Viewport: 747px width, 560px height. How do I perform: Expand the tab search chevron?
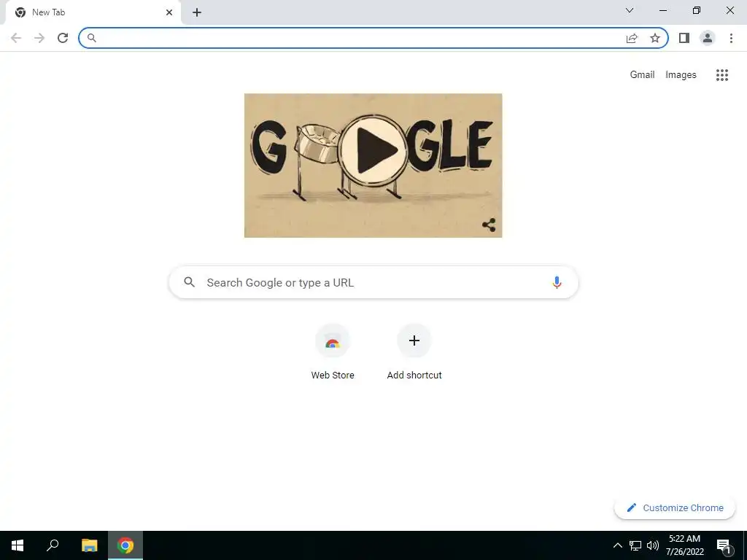tap(630, 10)
